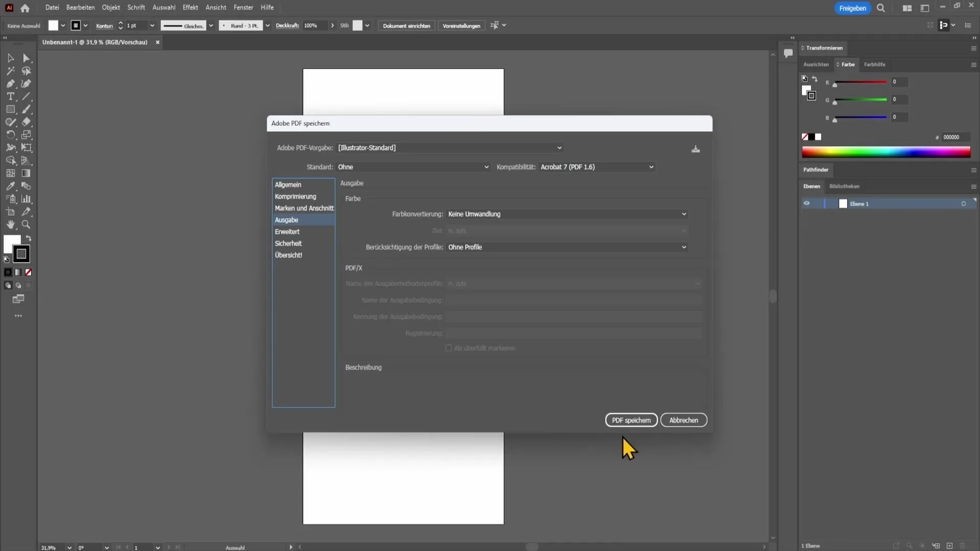Open Adobe PDF-Vorgabe dropdown
The image size is (980, 551).
click(x=450, y=148)
